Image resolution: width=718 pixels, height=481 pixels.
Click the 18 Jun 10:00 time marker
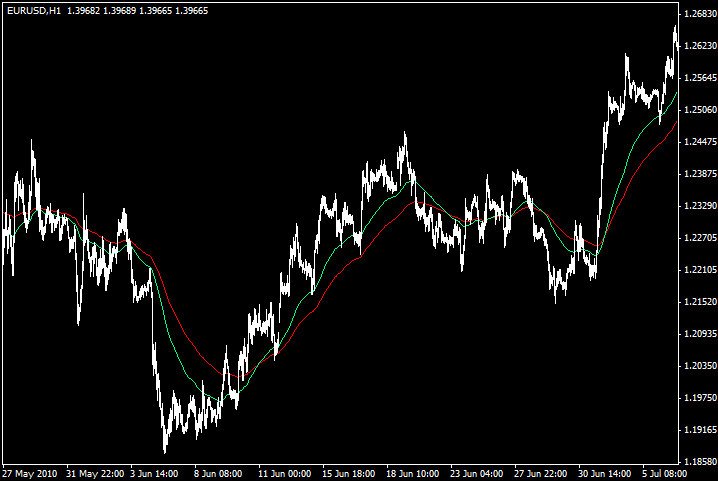(x=413, y=472)
